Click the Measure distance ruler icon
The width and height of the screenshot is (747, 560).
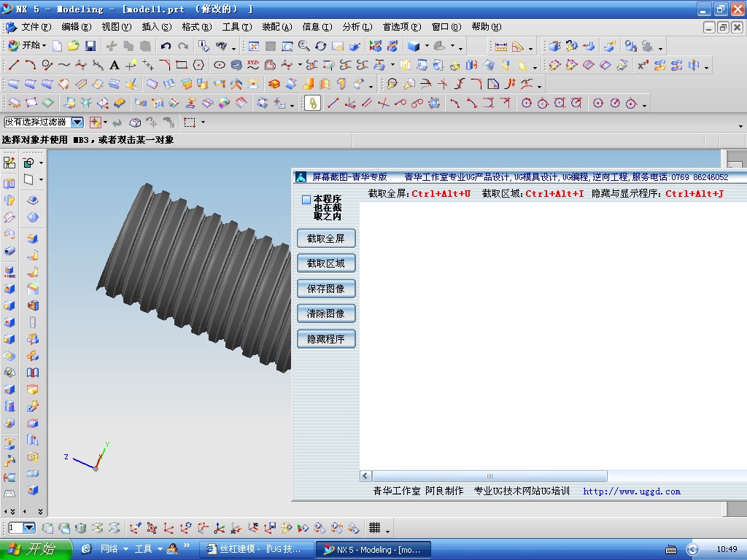click(500, 46)
